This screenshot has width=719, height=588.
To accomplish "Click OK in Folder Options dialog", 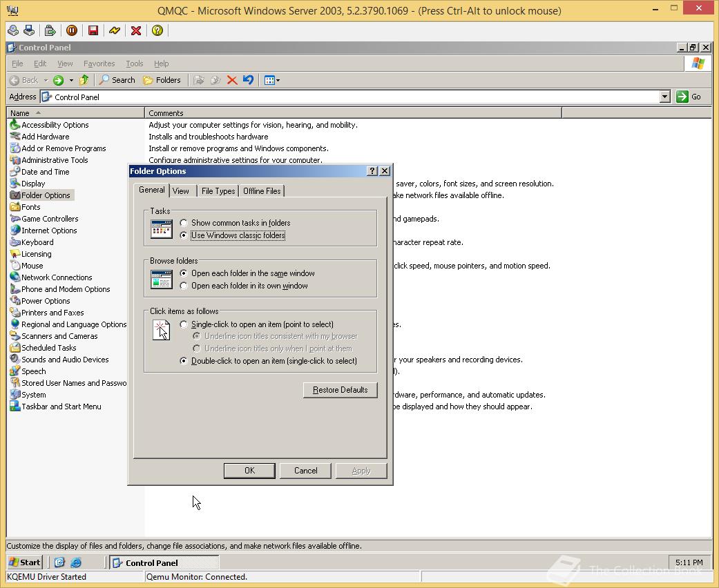I will [x=249, y=471].
